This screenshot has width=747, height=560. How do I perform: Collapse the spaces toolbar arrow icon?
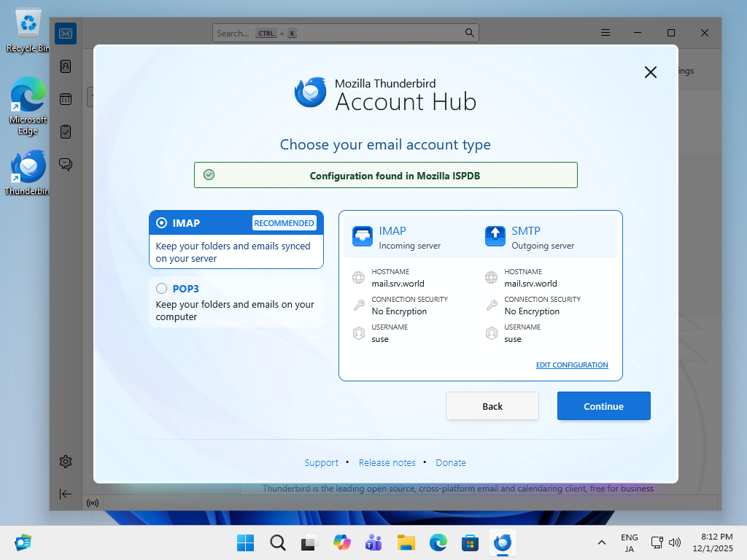click(x=66, y=494)
